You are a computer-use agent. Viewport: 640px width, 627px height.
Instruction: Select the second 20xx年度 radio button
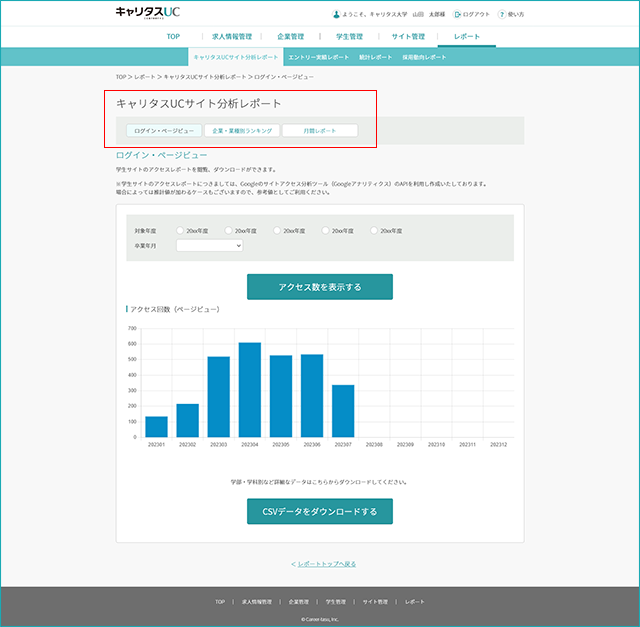coord(228,230)
